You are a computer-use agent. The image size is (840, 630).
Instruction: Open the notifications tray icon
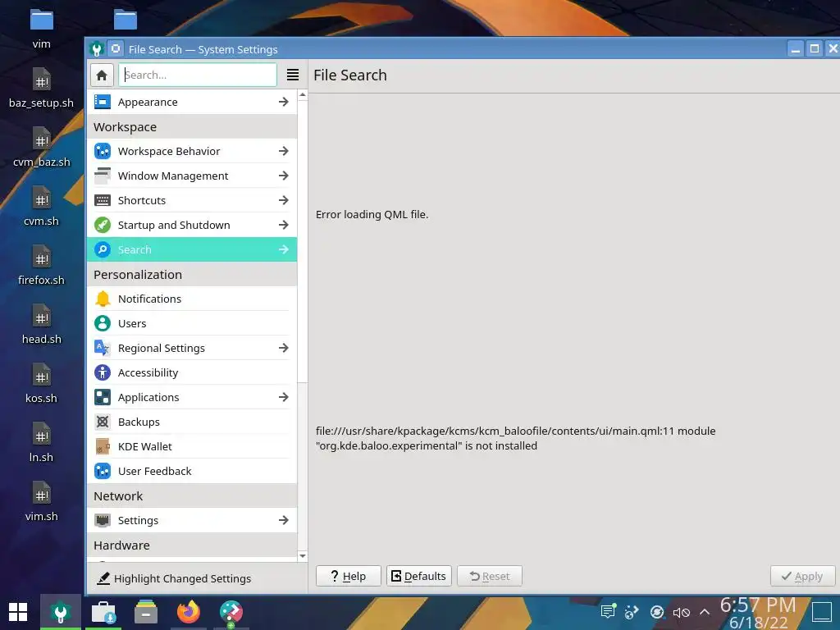pyautogui.click(x=608, y=612)
